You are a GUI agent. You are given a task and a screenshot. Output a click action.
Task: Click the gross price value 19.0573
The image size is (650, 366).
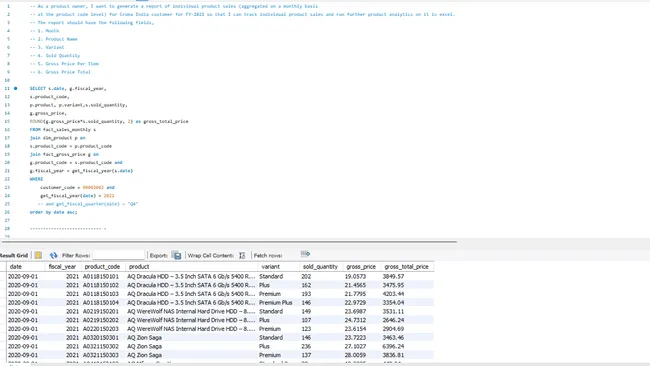click(x=355, y=276)
